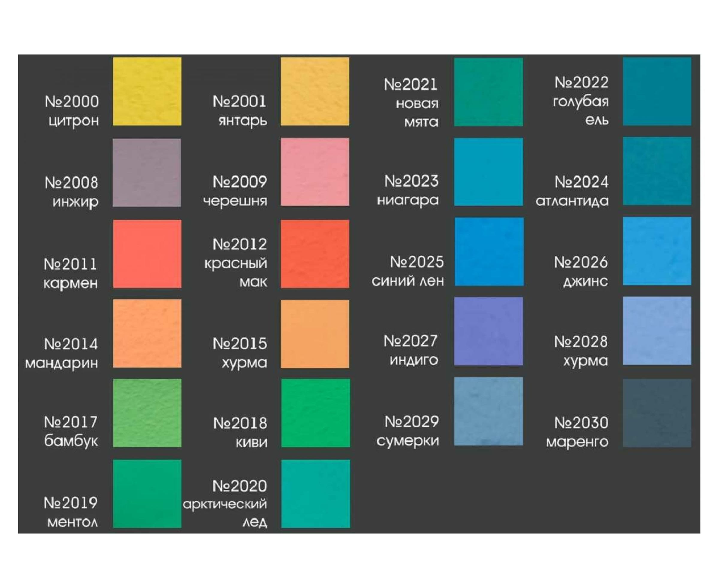Click the №2027 индиго purple swatch

488,331
